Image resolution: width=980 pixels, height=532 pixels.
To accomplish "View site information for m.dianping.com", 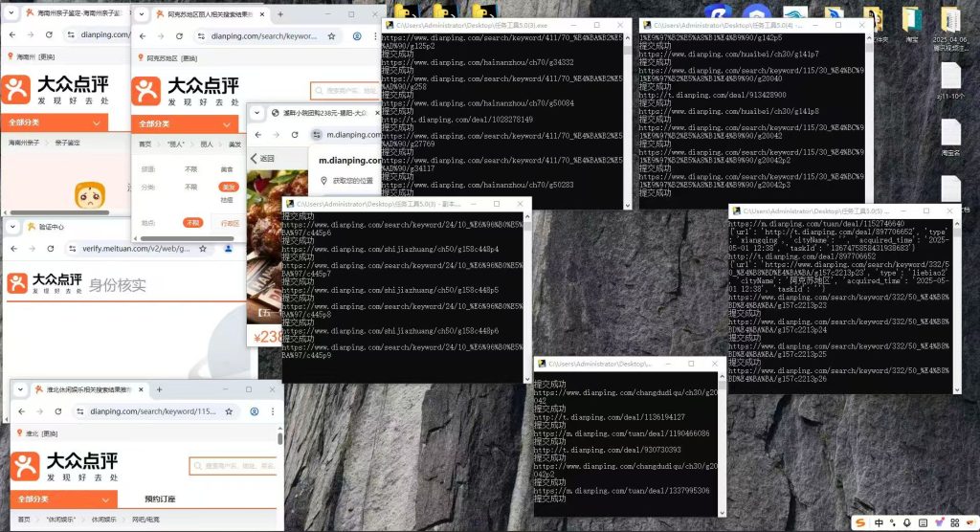I will coord(317,134).
